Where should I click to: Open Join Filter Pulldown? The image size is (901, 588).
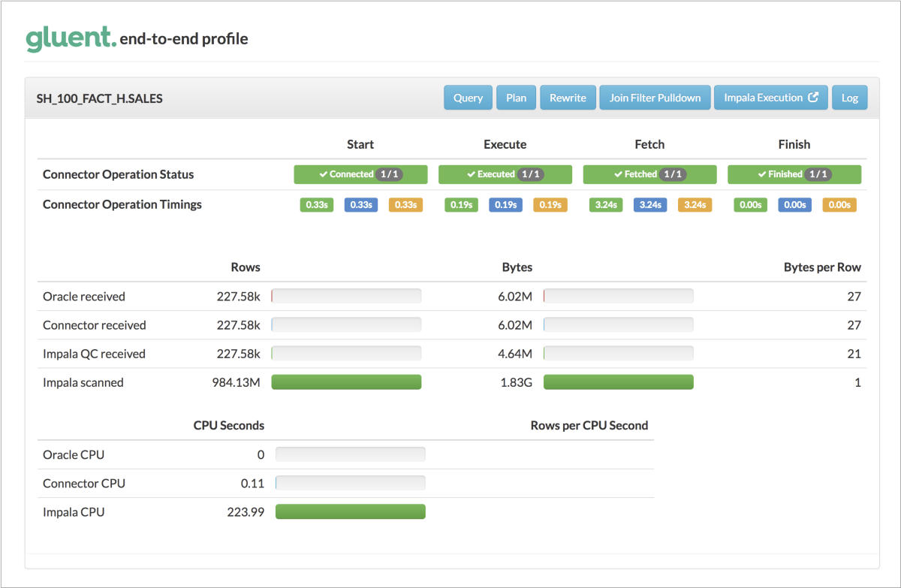point(655,98)
